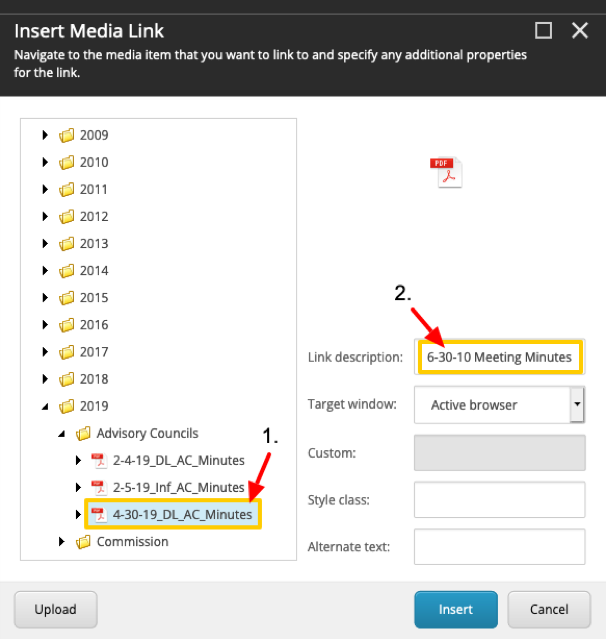Focus the Style class input field
The height and width of the screenshot is (639, 606).
(499, 499)
